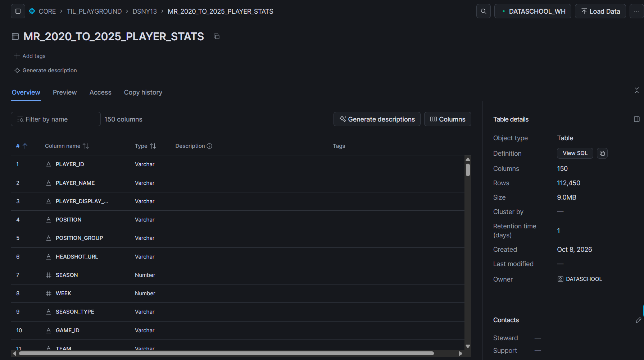
Task: Open the Access tab
Action: [x=100, y=92]
